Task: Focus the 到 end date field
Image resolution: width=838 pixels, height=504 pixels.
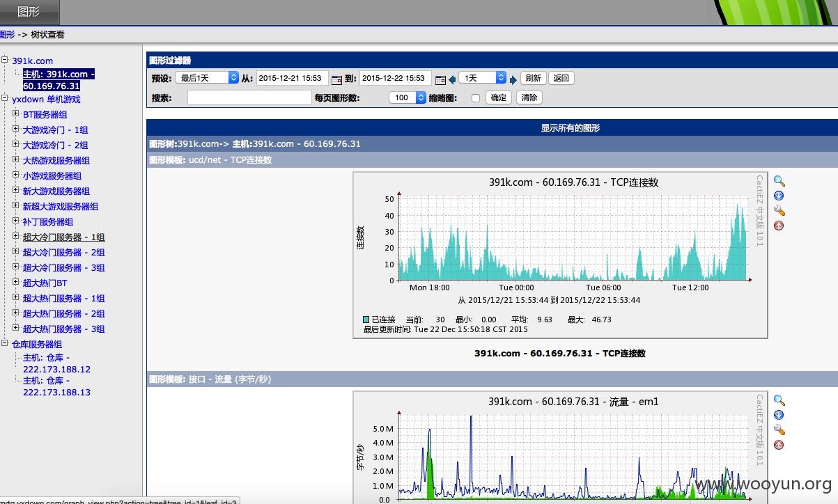Action: point(396,78)
